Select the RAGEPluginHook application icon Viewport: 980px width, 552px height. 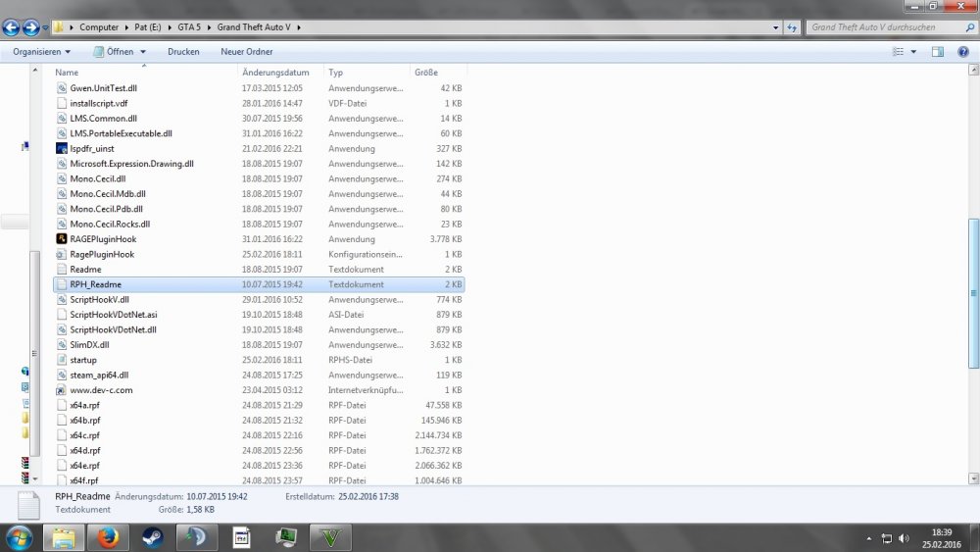[61, 239]
